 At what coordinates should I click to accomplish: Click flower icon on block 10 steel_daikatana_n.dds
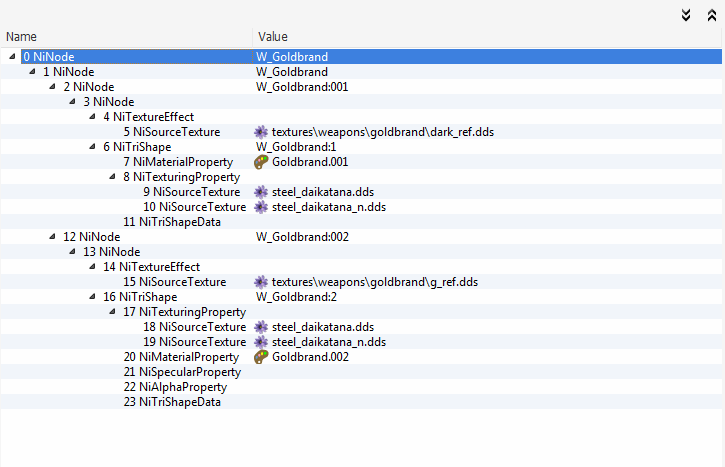click(x=262, y=207)
